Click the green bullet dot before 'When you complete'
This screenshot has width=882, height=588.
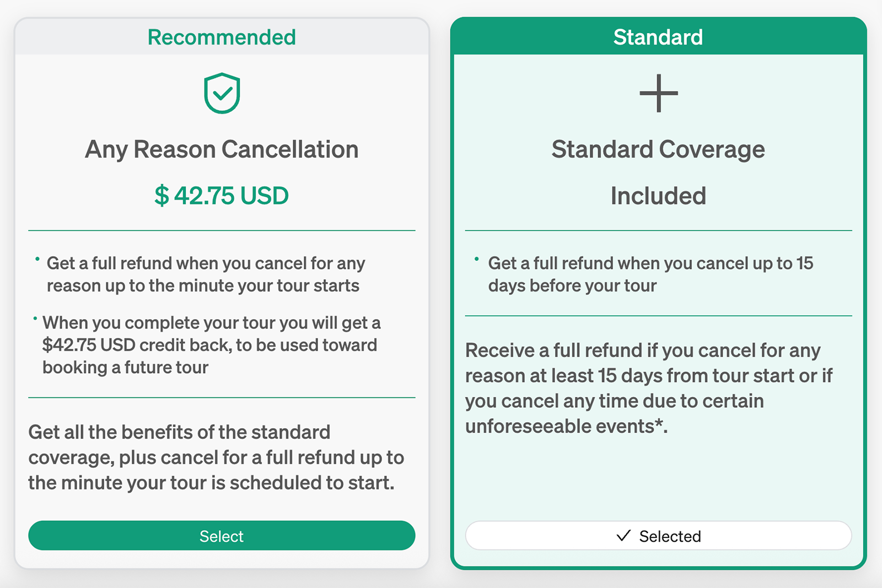point(35,318)
